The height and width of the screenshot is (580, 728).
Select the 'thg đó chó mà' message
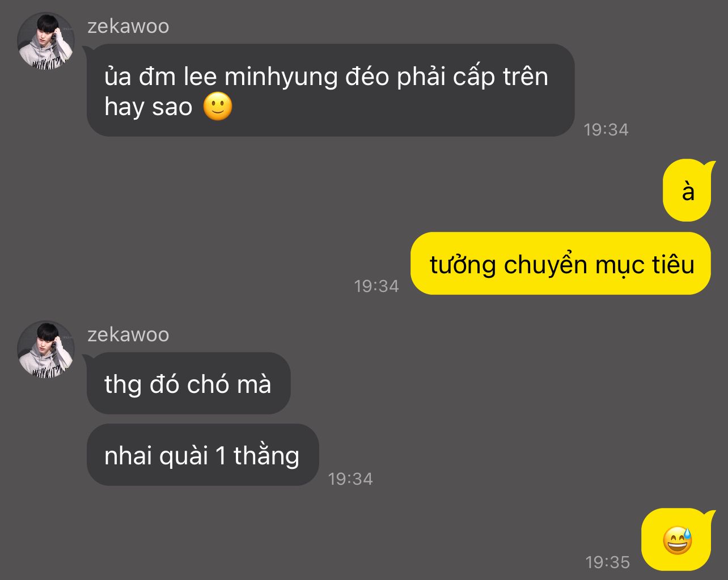[188, 384]
